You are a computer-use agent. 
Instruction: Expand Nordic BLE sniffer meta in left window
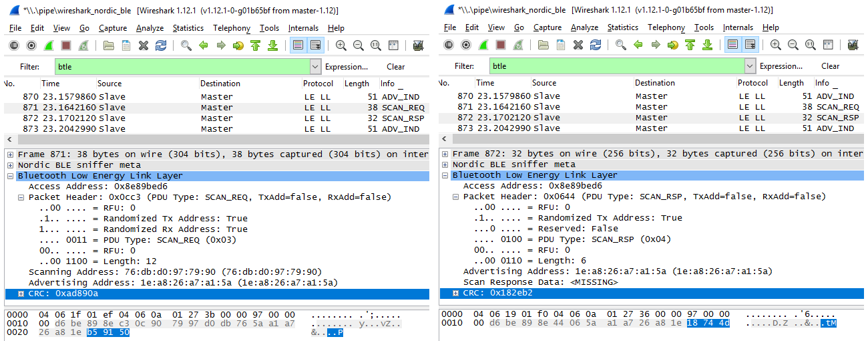click(x=11, y=165)
